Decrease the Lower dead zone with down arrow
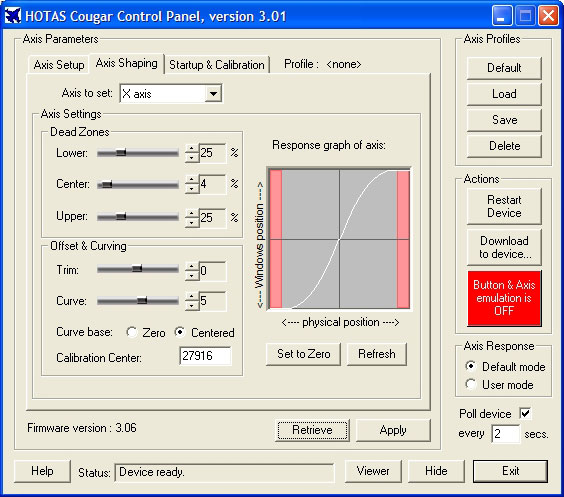This screenshot has width=564, height=497. pos(192,158)
